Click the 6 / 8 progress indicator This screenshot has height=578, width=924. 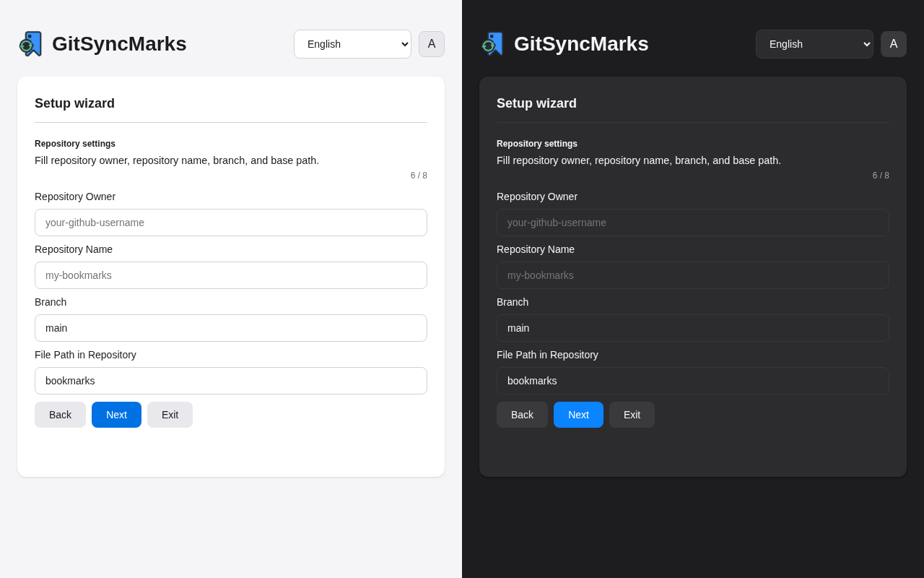coord(419,176)
